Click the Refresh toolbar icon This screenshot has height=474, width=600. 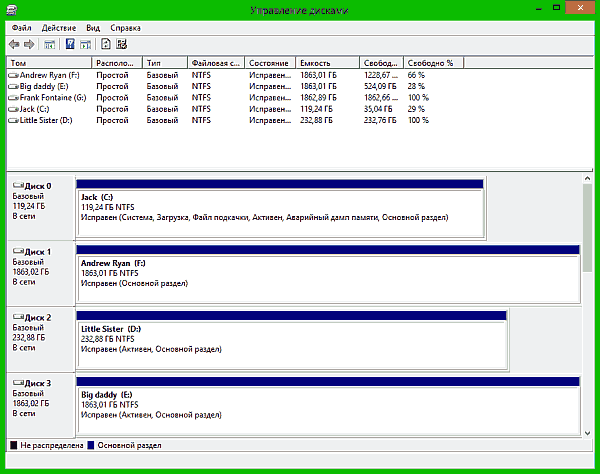[105, 44]
